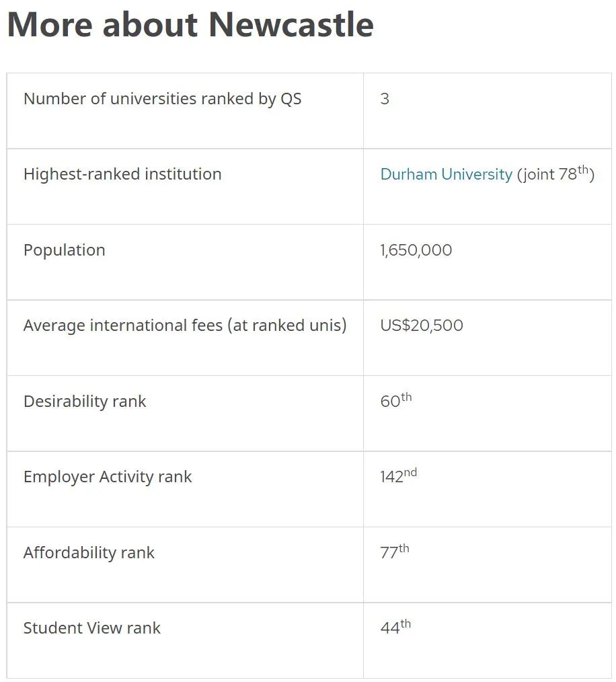The image size is (616, 682).
Task: Select the 'Desirability rank' label
Action: 85,402
